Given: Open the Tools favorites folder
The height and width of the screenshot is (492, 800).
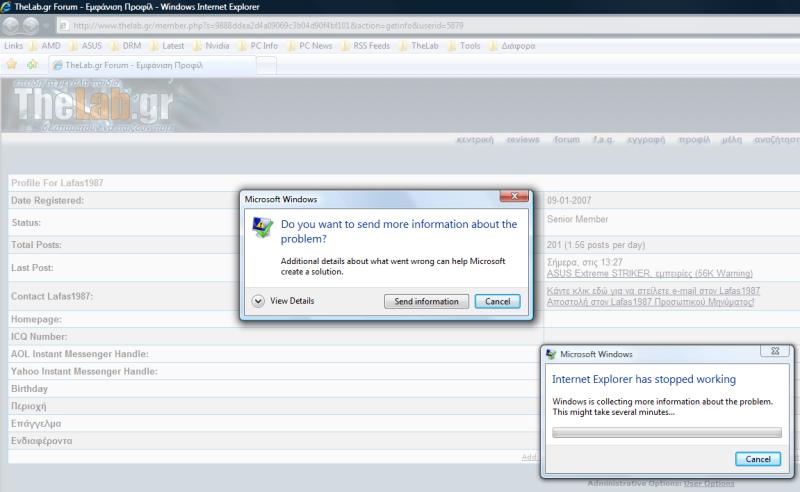Looking at the screenshot, I should (x=464, y=46).
